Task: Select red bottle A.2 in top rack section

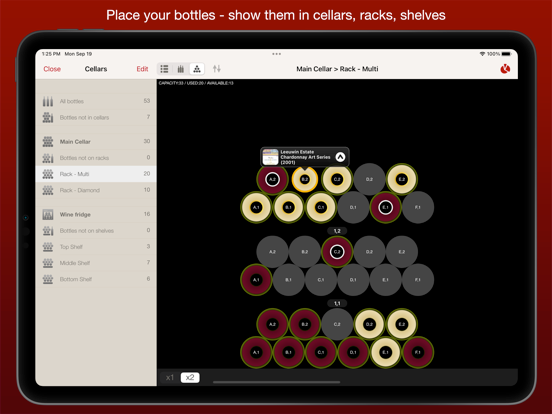Action: coord(272,180)
